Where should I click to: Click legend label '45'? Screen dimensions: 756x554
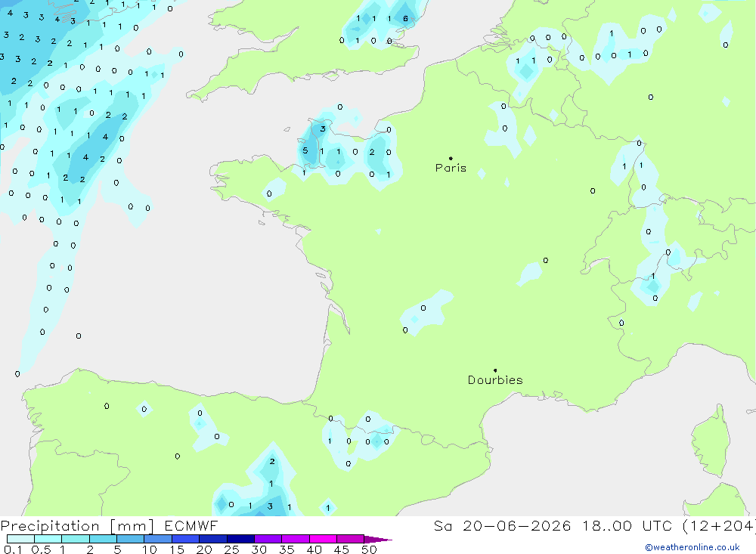tap(342, 549)
